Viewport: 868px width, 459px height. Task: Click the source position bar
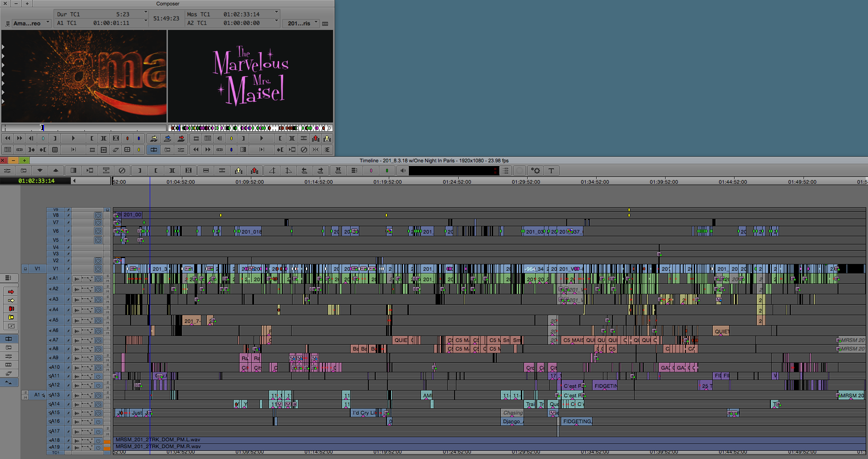(x=84, y=128)
